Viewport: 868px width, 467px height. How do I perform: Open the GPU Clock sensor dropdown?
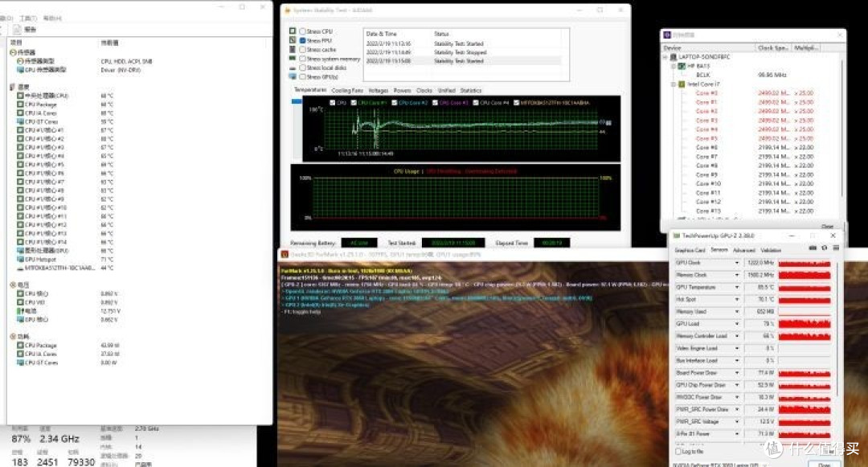(737, 263)
